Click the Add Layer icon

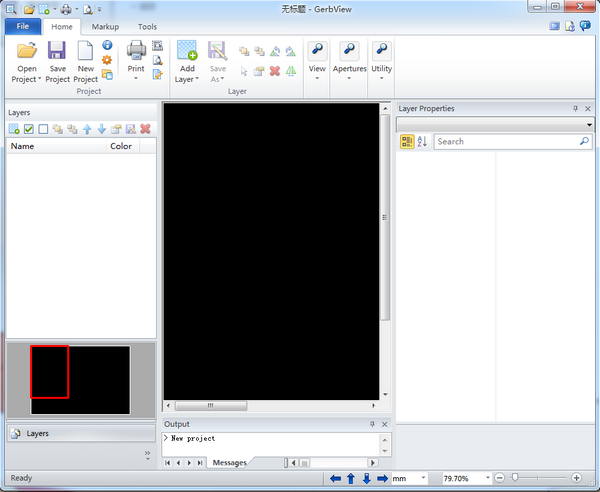(187, 52)
